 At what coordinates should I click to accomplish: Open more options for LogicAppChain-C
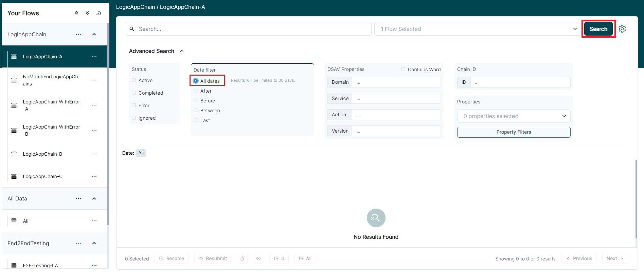point(94,176)
